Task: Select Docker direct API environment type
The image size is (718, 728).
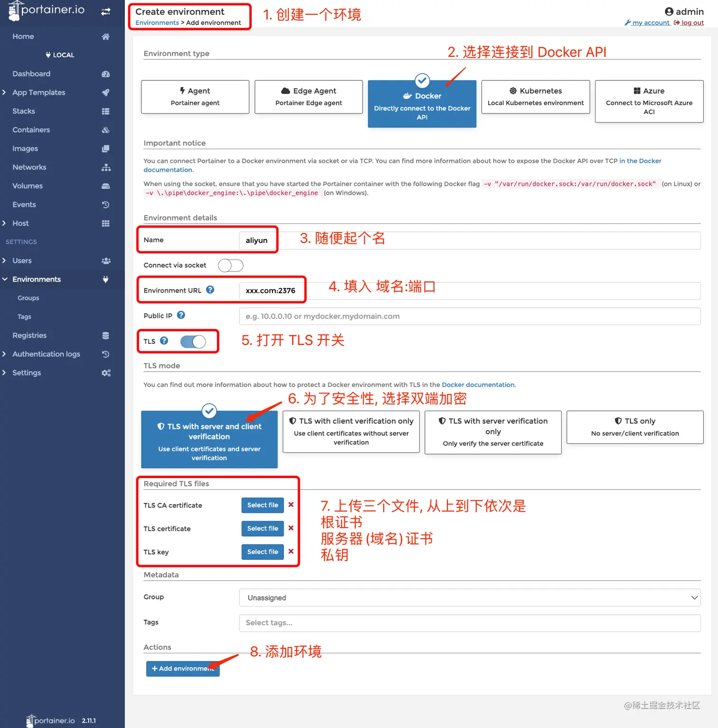Action: click(x=422, y=104)
